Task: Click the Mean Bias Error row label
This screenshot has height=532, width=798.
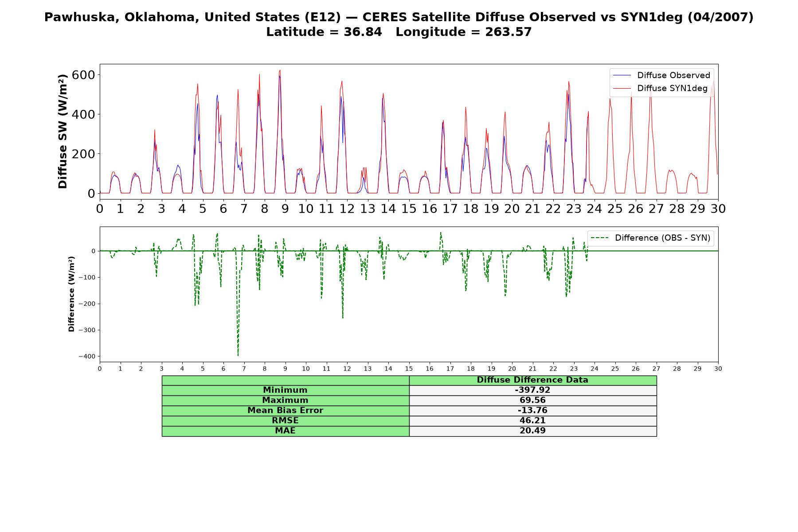Action: (x=285, y=411)
